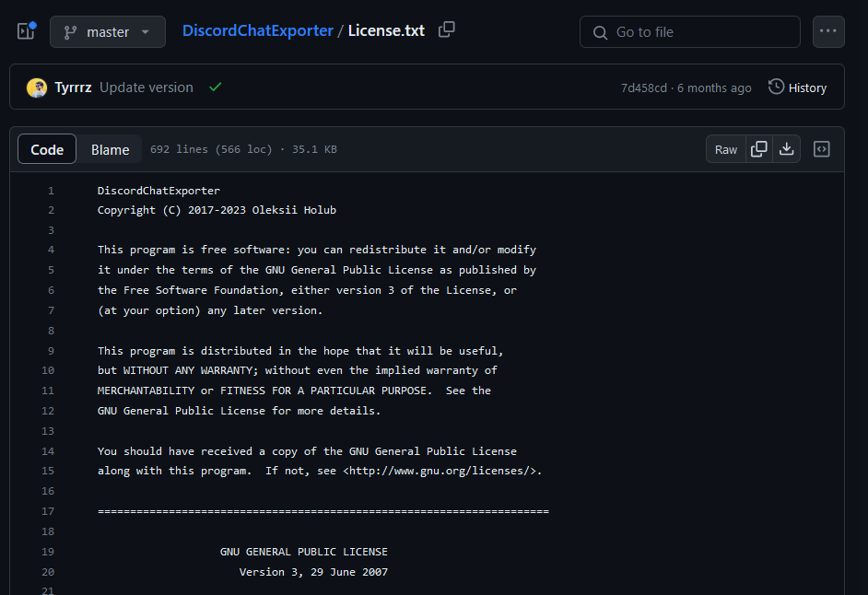Select line number 20
The image size is (868, 595).
coord(48,572)
